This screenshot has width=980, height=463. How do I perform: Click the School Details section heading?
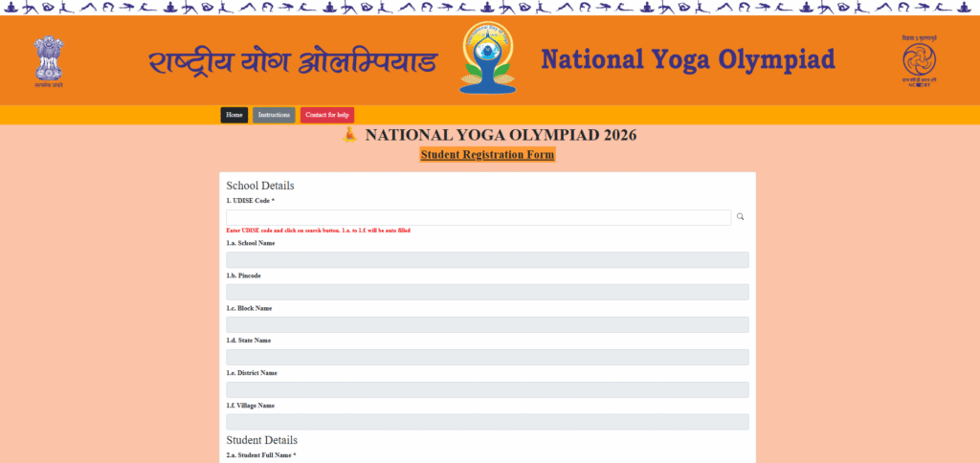click(x=260, y=186)
